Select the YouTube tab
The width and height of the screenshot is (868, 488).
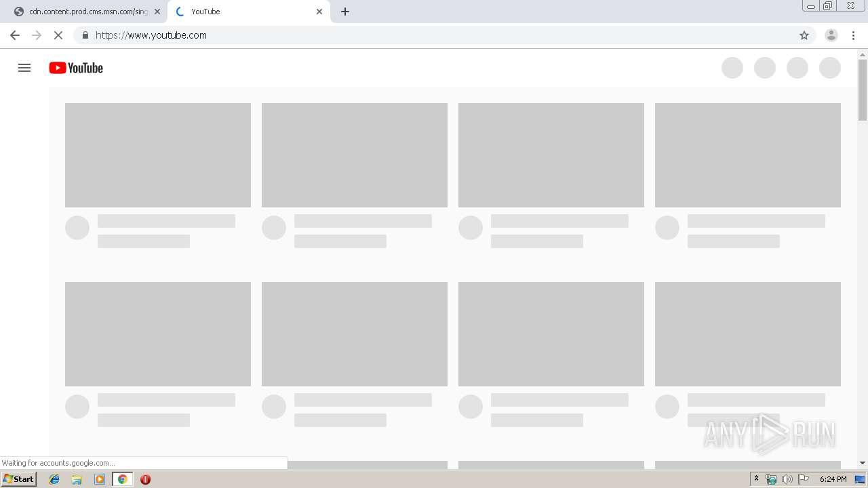coord(248,12)
